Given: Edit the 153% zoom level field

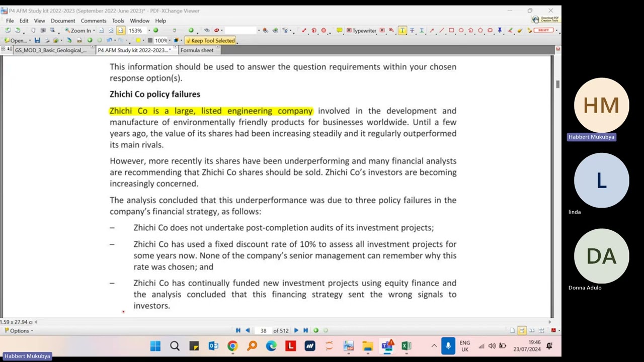Looking at the screenshot, I should point(137,31).
